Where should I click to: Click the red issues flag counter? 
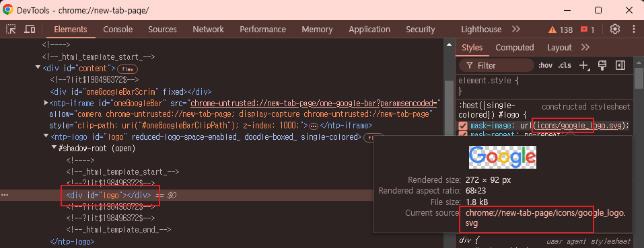pyautogui.click(x=587, y=30)
